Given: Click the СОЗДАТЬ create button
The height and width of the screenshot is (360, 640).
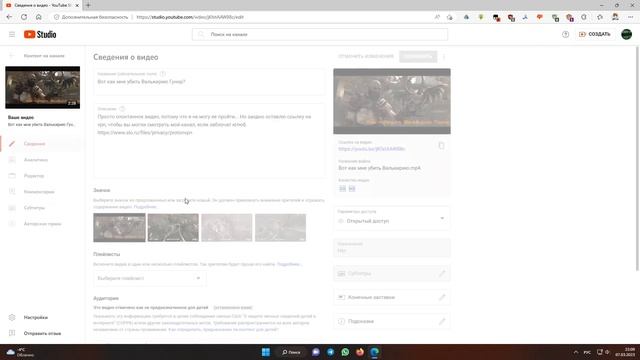Looking at the screenshot, I should click(595, 34).
